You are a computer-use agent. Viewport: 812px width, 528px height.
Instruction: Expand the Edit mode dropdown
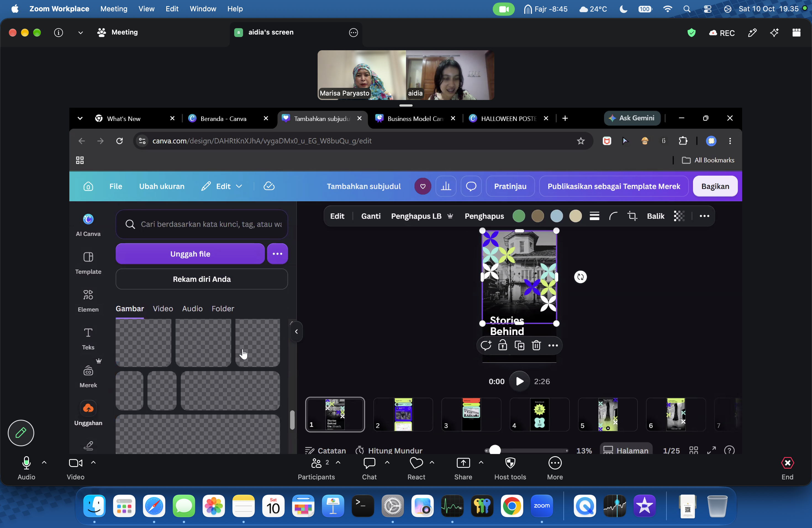(222, 186)
